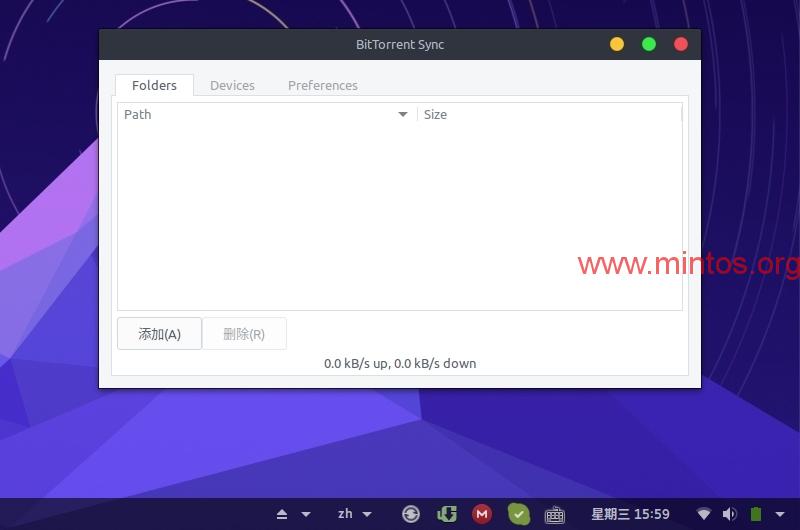Click the green download tray icon
Screen dimensions: 800x530
[x=446, y=514]
